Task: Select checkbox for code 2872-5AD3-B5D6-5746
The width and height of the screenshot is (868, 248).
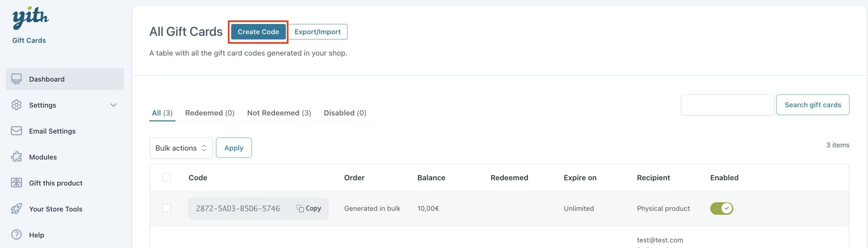Action: [x=166, y=208]
